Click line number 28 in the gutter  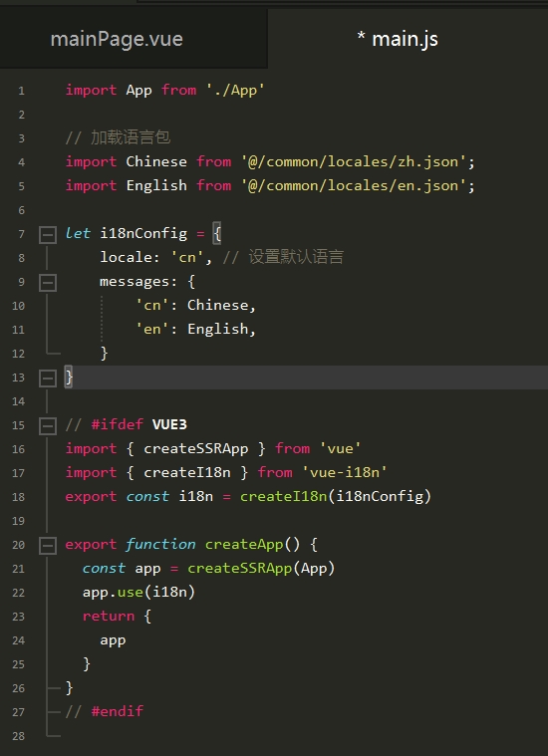pos(18,736)
